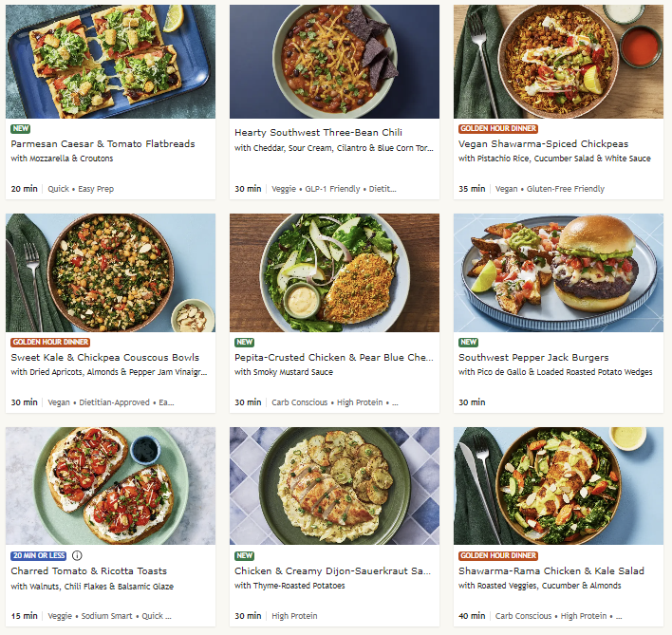Open the Parmesan Caesar & Tomato Flatbreads photo

tap(110, 62)
